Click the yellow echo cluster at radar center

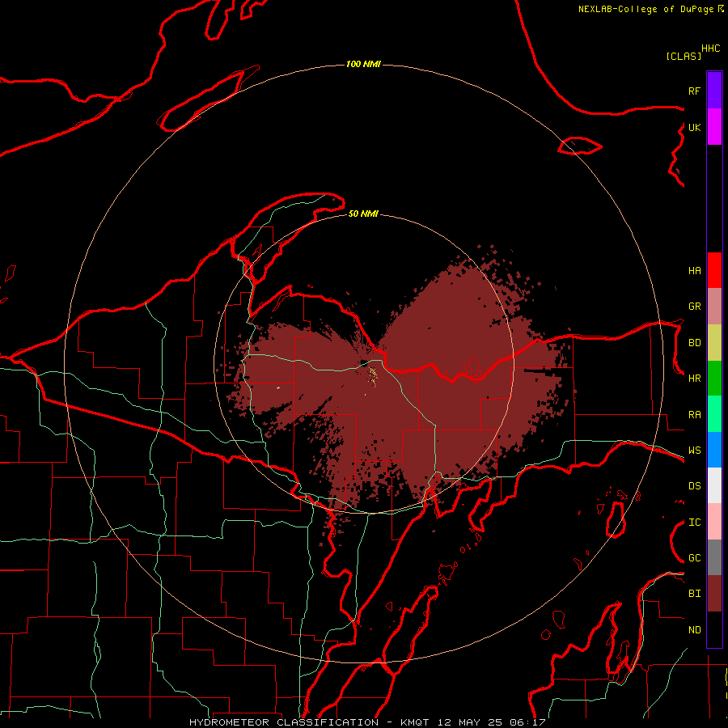coord(373,375)
